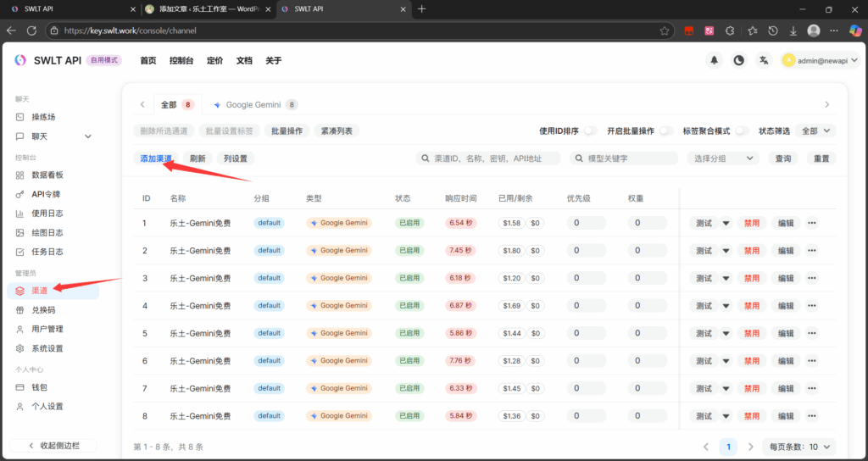The image size is (868, 461).
Task: Click the notification bell icon
Action: [x=714, y=60]
